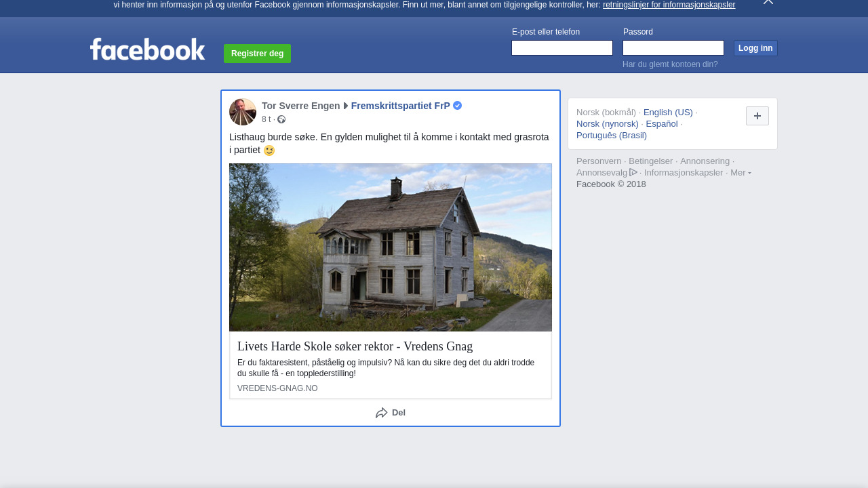Viewport: 868px width, 488px height.
Task: Open the forgotten account link
Action: point(670,64)
